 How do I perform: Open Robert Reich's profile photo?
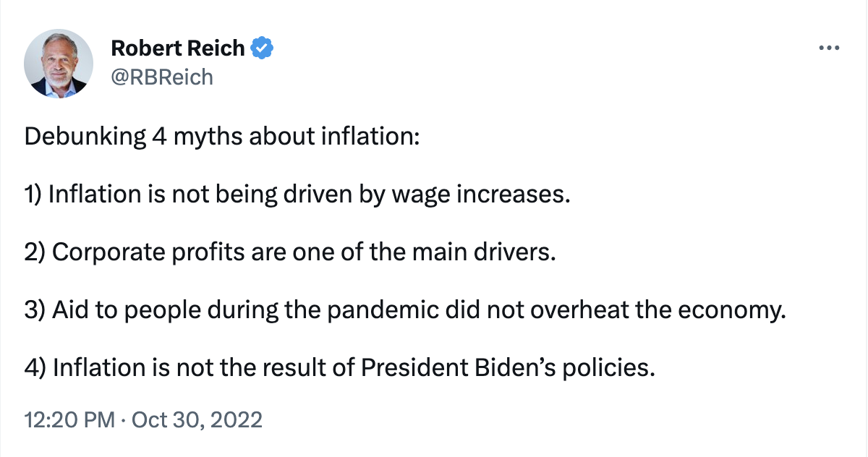click(56, 64)
